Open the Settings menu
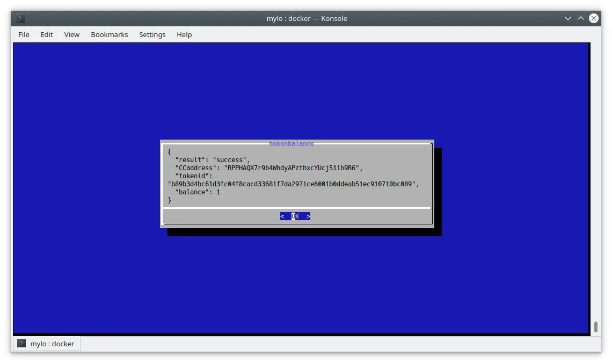This screenshot has height=364, width=612. (152, 34)
